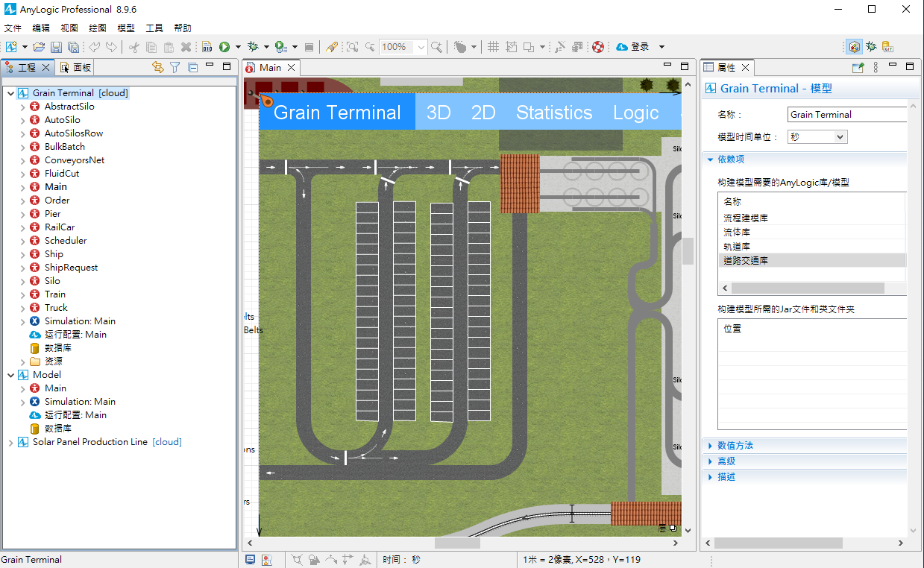Click the Stop square toolbar icon
This screenshot has width=924, height=568.
click(309, 47)
